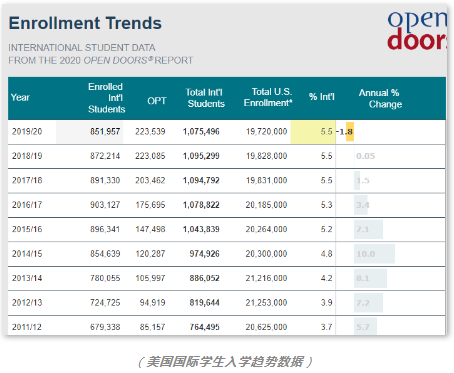This screenshot has height=373, width=454.
Task: Click the orange -1.8 change bar
Action: [350, 132]
